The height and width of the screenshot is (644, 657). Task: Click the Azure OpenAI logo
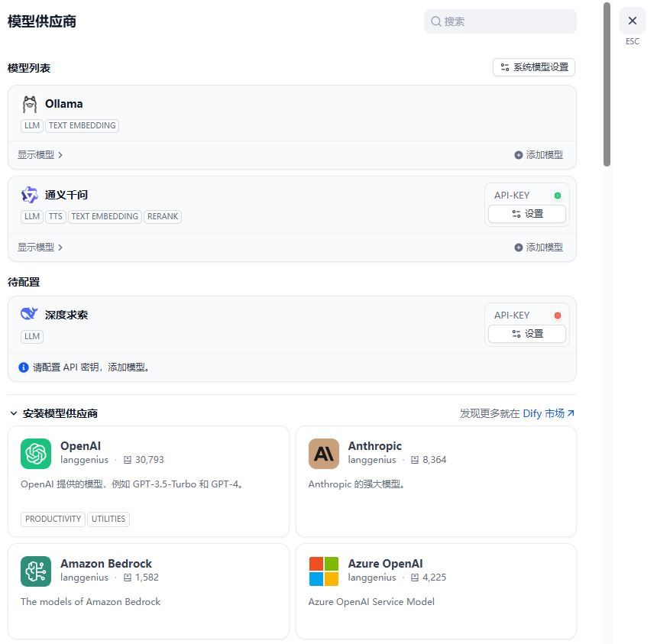(323, 571)
